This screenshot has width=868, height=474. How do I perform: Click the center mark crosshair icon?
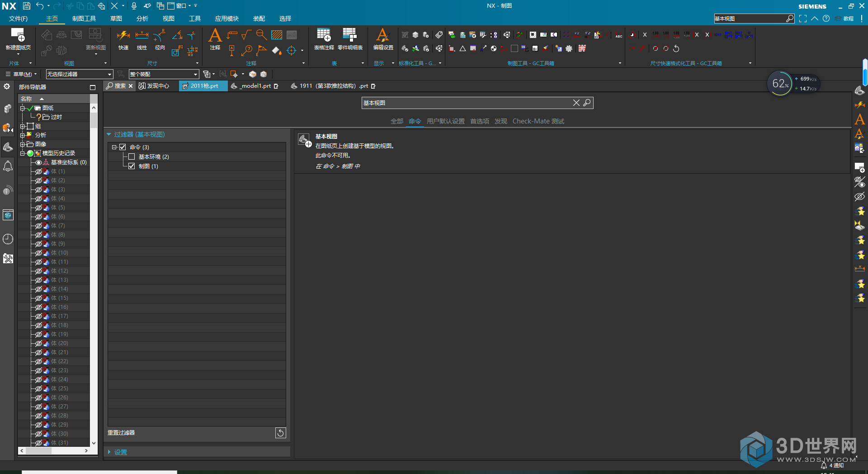292,51
